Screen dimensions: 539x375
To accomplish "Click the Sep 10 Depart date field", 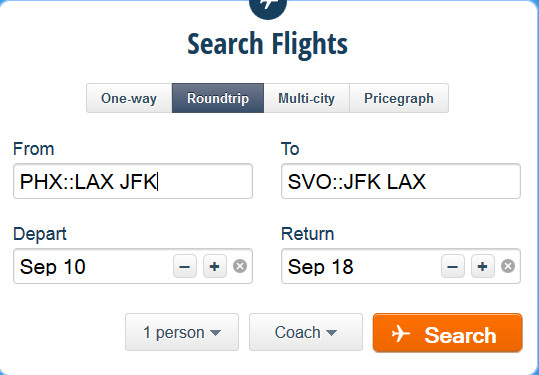I will pyautogui.click(x=93, y=266).
